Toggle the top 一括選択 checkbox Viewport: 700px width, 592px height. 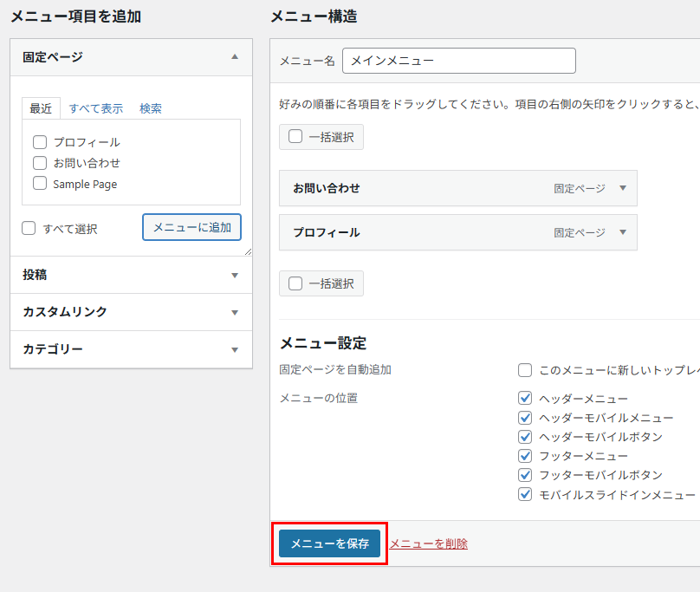pyautogui.click(x=295, y=137)
